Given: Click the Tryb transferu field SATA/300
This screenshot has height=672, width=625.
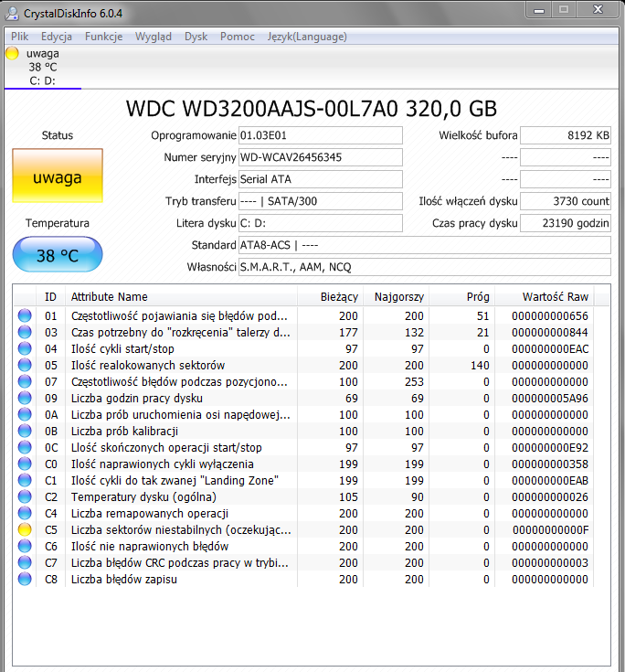Looking at the screenshot, I should tap(321, 201).
